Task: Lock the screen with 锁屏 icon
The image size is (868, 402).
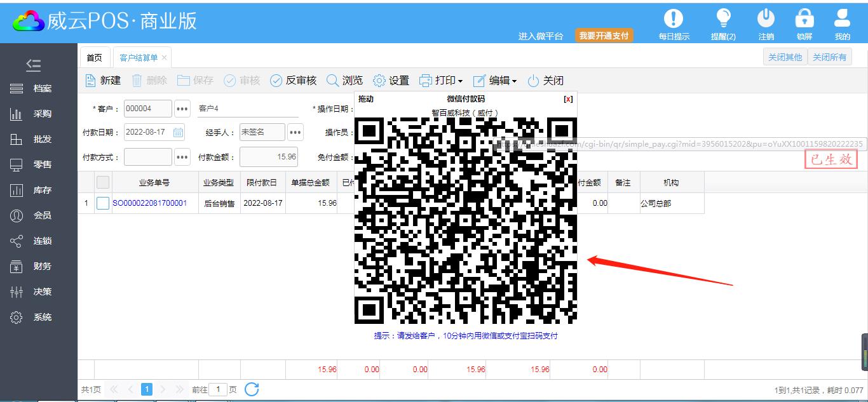Action: [804, 19]
